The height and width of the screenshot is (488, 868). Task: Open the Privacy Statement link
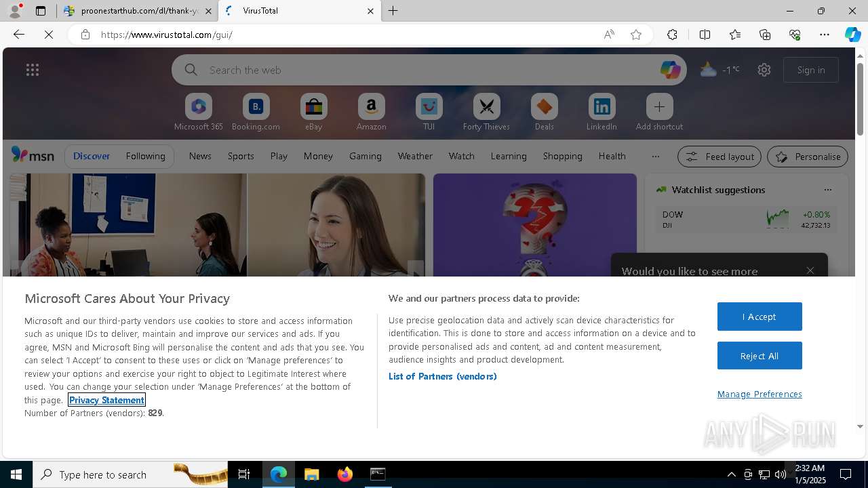click(106, 400)
